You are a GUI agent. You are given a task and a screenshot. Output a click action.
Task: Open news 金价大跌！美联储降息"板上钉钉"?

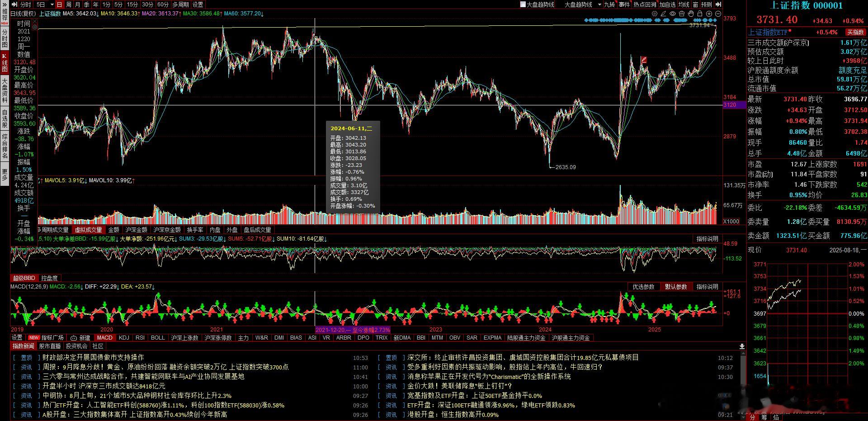[460, 386]
